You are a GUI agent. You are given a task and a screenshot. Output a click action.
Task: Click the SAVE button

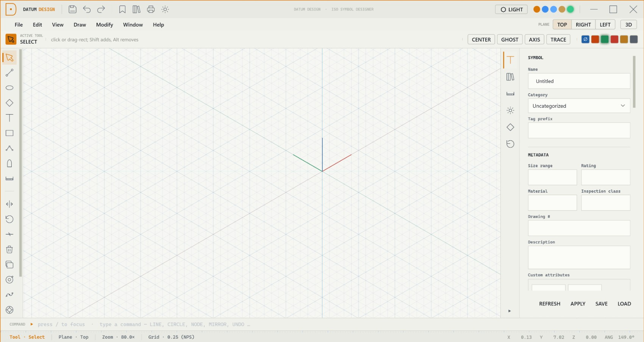coord(601,304)
